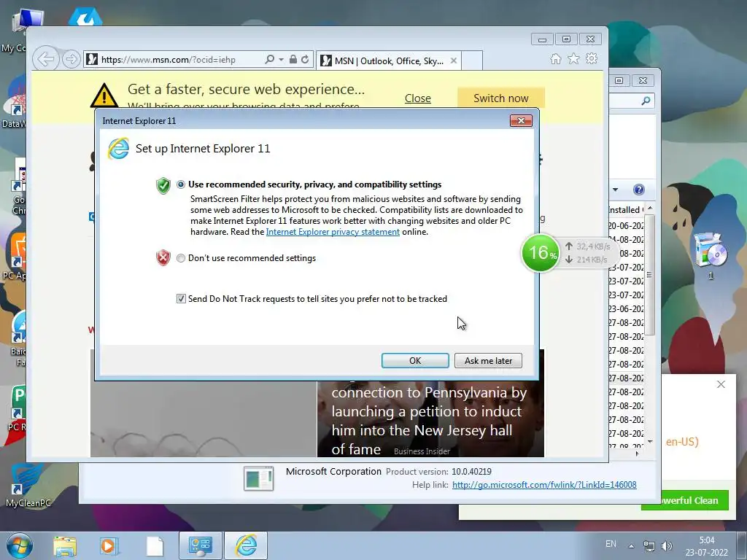Click the Ask me later button
The height and width of the screenshot is (560, 747).
(488, 360)
